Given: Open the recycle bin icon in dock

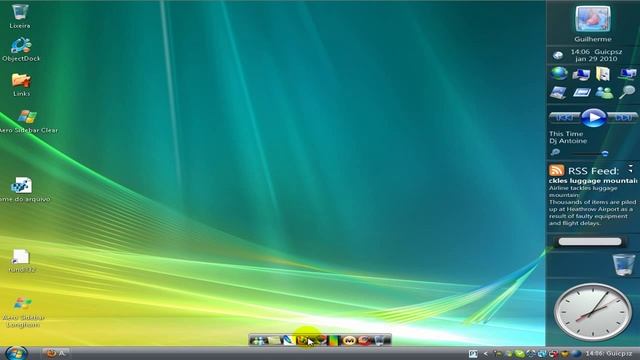Looking at the screenshot, I should (379, 340).
